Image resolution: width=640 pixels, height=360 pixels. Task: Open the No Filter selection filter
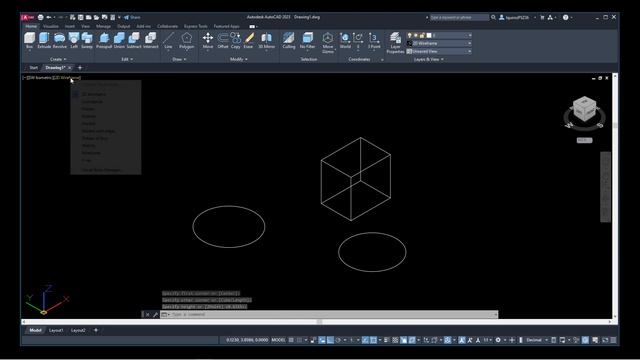[307, 40]
